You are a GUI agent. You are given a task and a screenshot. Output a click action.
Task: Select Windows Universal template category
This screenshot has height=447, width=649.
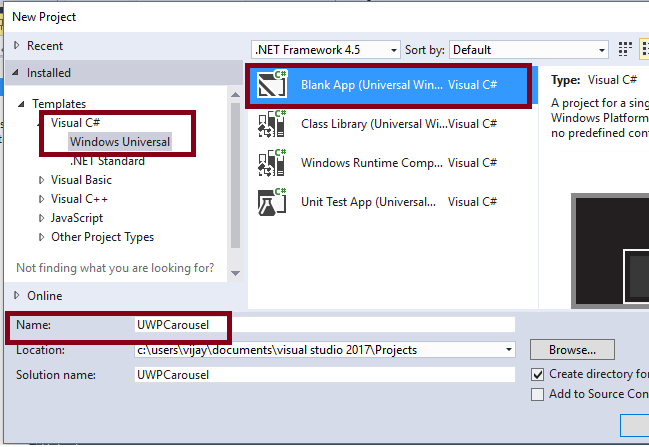[x=120, y=142]
